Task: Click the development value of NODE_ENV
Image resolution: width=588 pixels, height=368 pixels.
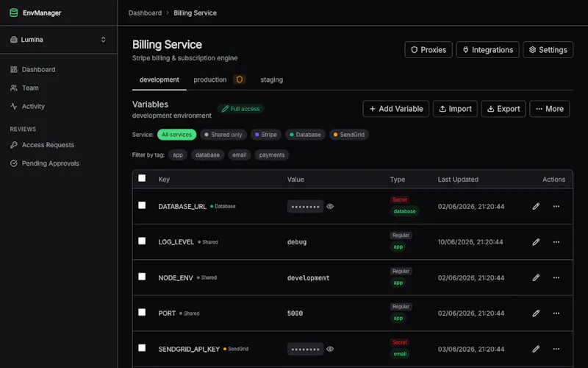Action: (x=308, y=278)
